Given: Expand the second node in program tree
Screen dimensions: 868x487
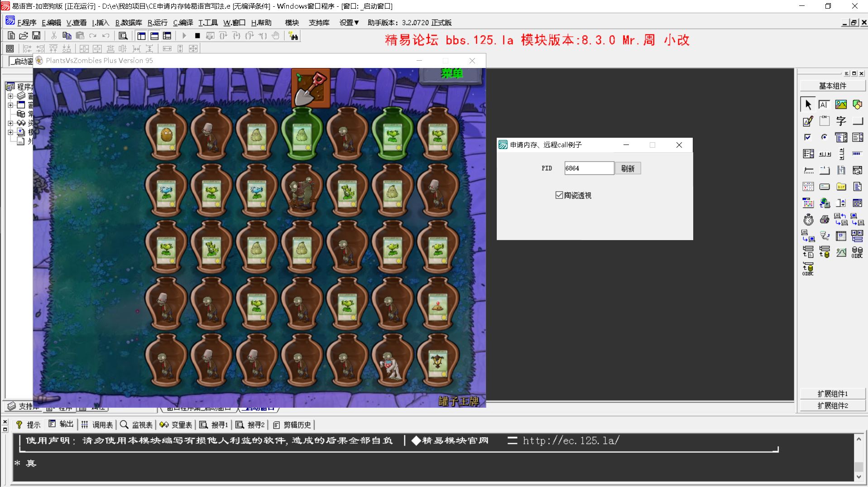Looking at the screenshot, I should 10,105.
